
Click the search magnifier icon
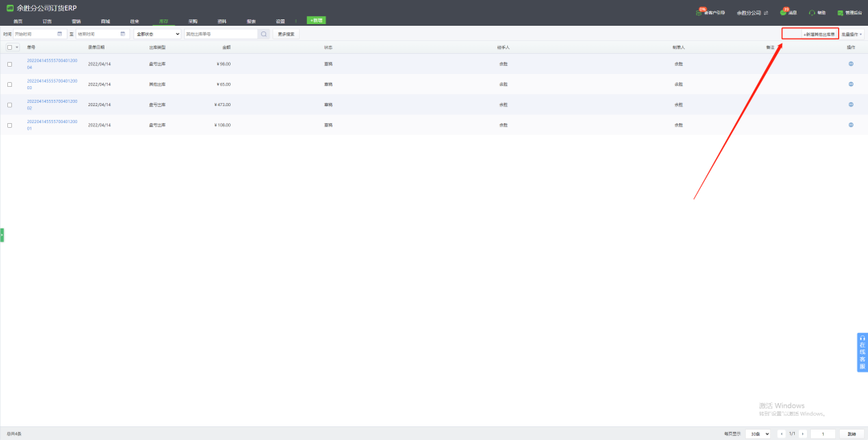(264, 34)
